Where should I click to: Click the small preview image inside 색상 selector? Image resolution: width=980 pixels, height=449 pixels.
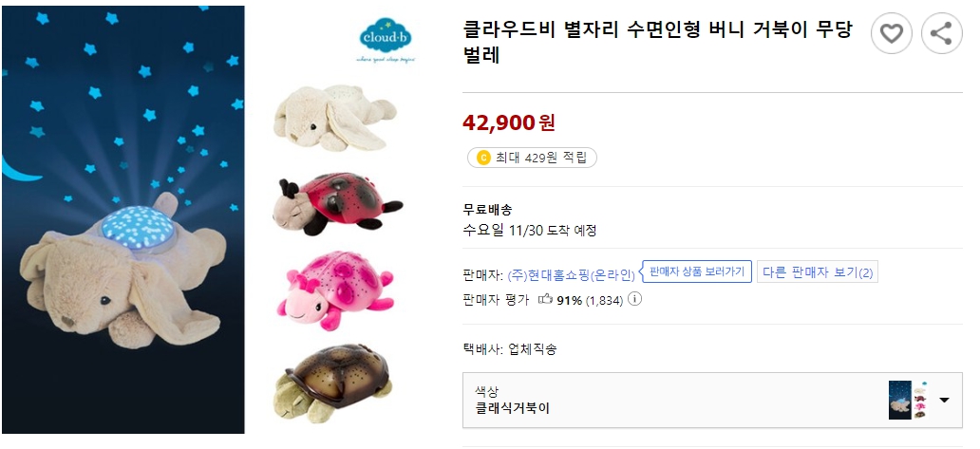906,400
